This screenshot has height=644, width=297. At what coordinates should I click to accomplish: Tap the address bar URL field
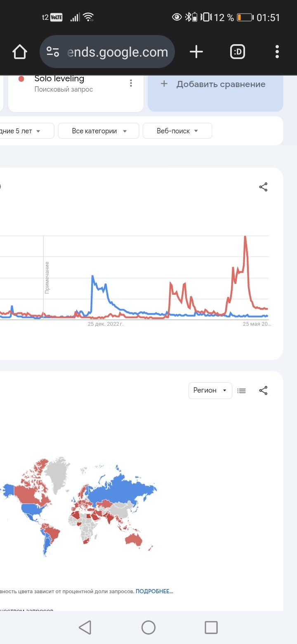point(118,52)
